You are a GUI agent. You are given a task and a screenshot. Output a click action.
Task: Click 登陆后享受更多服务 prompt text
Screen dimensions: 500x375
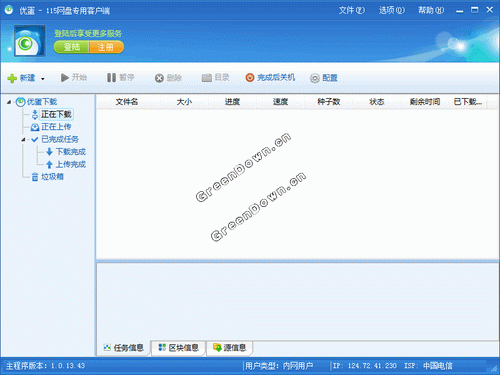88,33
